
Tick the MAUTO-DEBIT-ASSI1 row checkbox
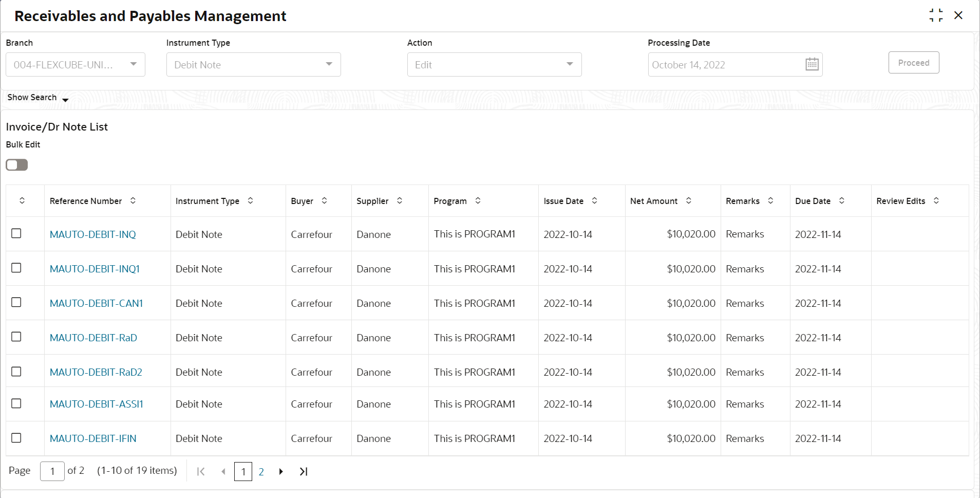coord(16,403)
